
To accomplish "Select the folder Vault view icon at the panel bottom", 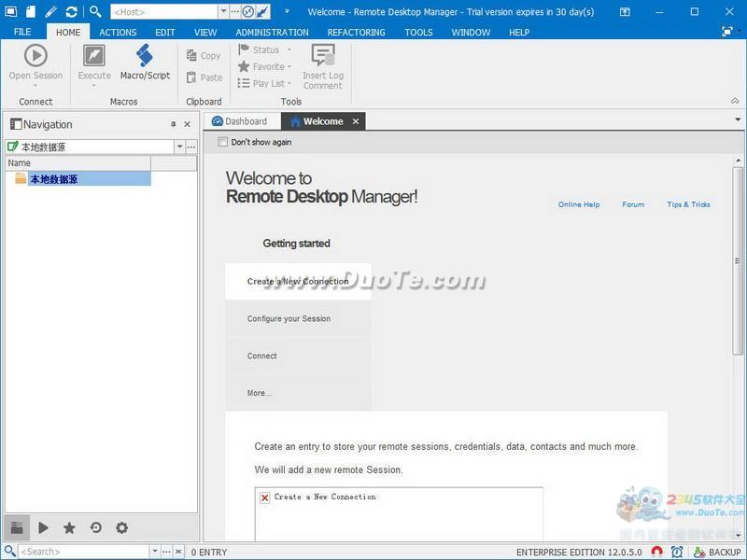I will (x=17, y=527).
